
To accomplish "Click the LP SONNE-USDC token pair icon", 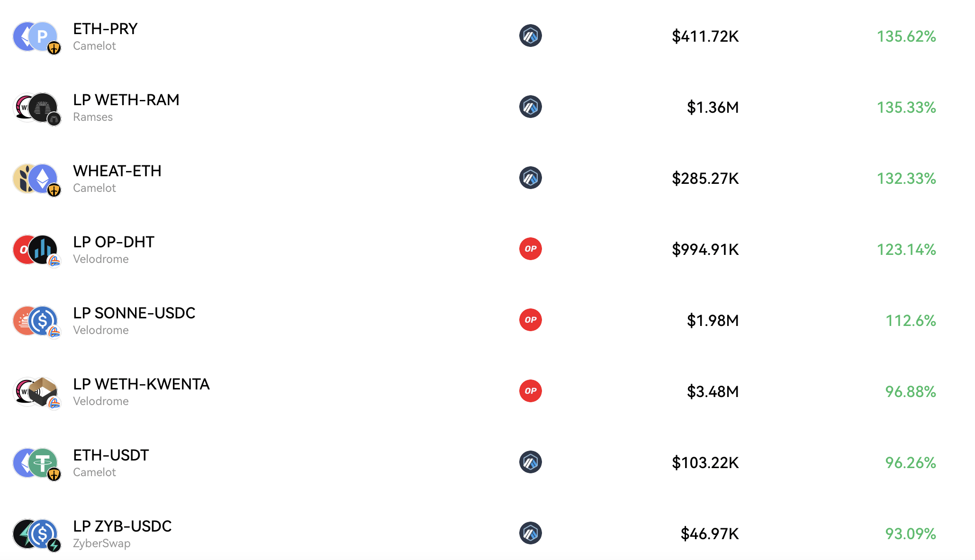I will tap(36, 321).
